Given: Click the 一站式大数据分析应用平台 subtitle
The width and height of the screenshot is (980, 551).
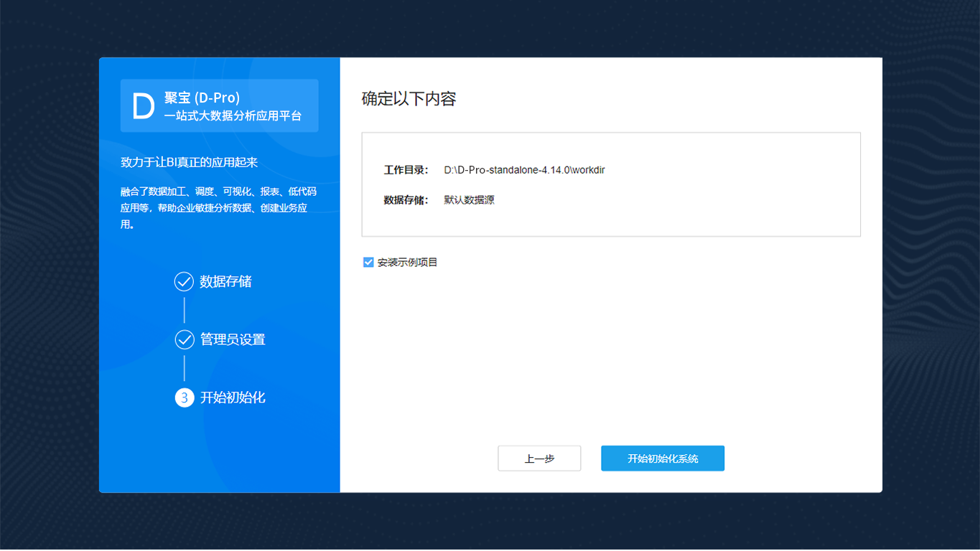Looking at the screenshot, I should [x=233, y=116].
